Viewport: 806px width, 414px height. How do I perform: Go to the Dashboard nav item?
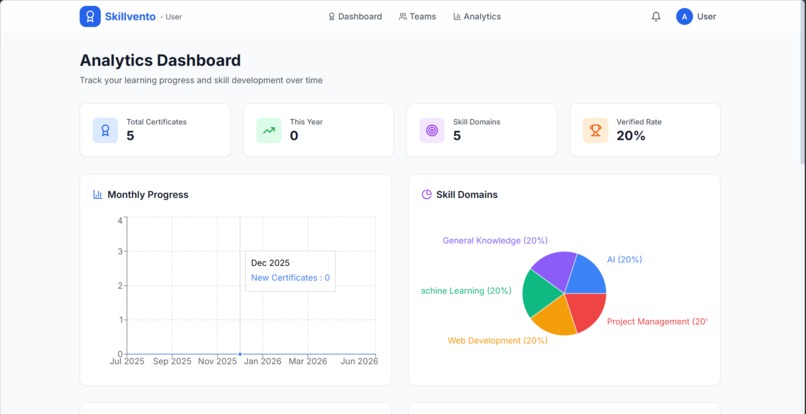click(x=355, y=16)
